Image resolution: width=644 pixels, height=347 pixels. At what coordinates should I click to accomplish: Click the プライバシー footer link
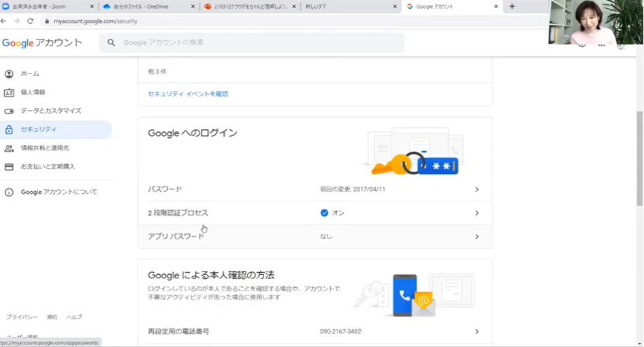pyautogui.click(x=22, y=317)
